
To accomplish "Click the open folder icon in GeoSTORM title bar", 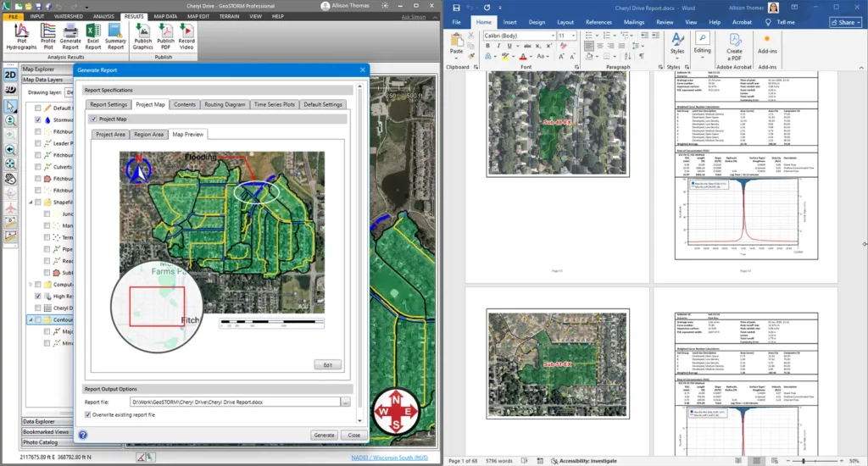I will (28, 6).
